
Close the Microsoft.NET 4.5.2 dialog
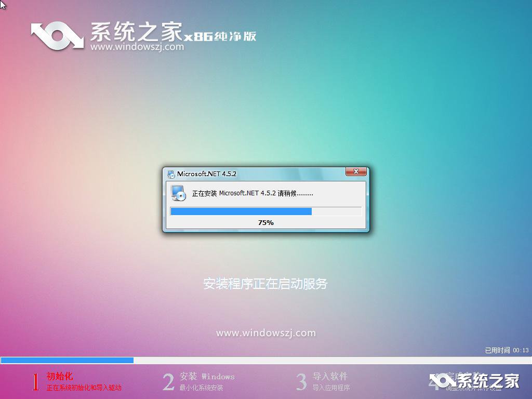point(355,172)
